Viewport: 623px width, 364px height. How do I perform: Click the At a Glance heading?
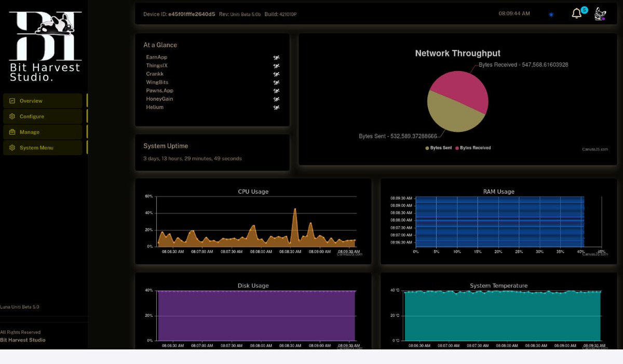click(x=160, y=45)
